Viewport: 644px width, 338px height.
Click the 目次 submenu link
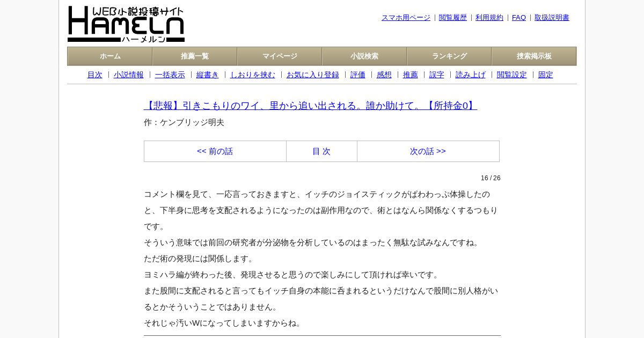click(94, 75)
